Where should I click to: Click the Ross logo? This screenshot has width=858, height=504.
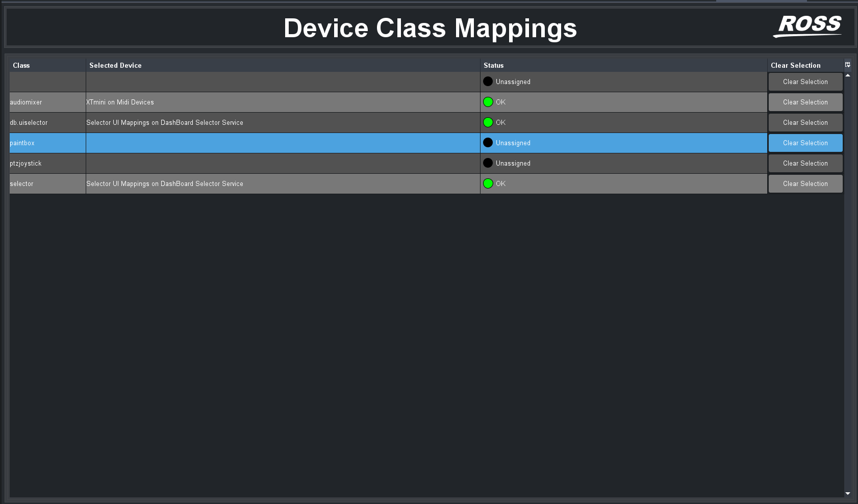pyautogui.click(x=809, y=25)
